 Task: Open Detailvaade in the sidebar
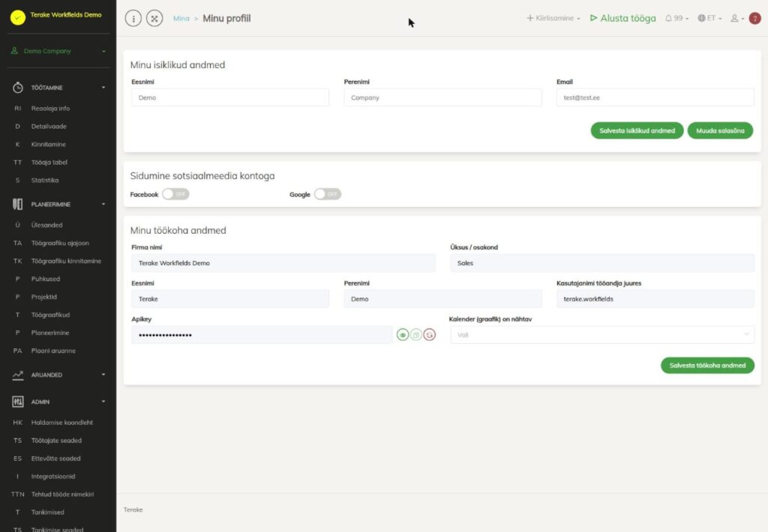(49, 127)
